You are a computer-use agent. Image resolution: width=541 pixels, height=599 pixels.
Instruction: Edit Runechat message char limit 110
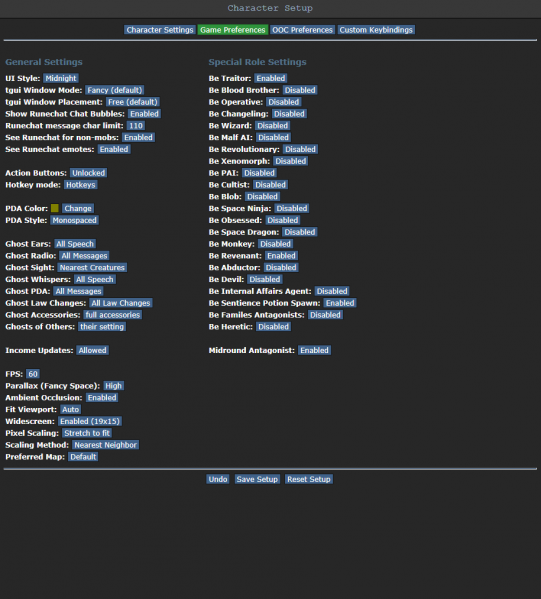tap(136, 126)
